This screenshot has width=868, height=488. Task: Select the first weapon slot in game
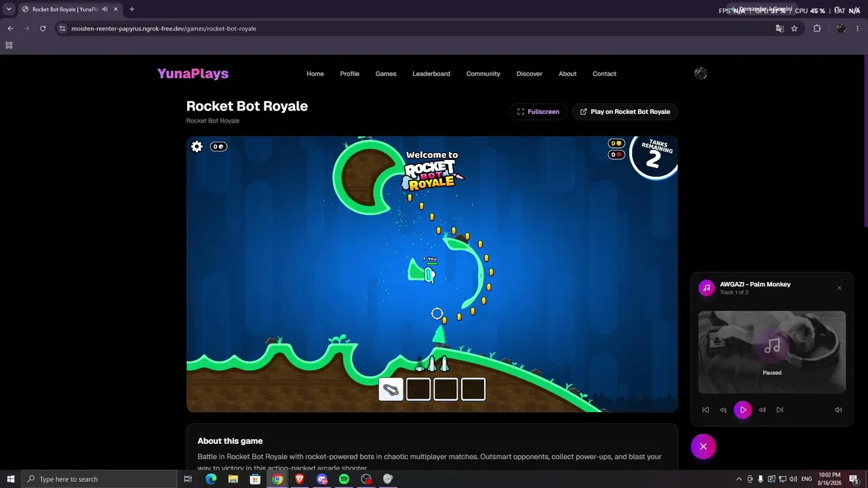391,390
